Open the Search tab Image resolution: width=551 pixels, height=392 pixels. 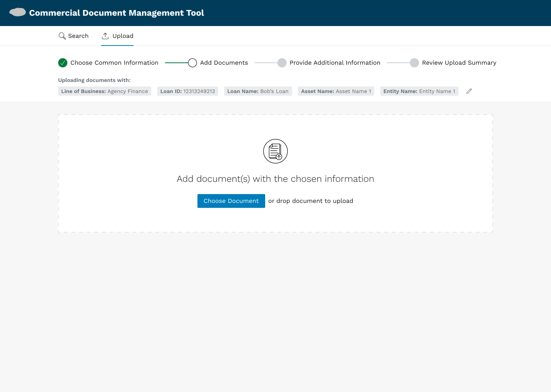click(73, 36)
